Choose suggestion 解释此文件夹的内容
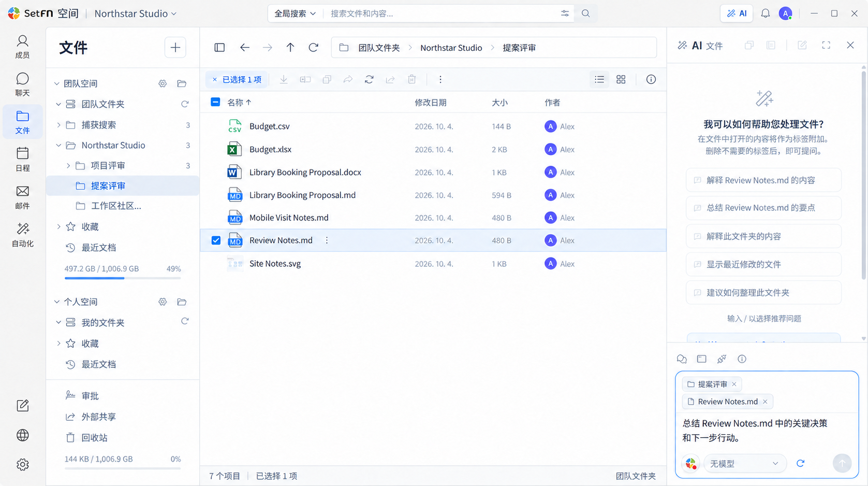The height and width of the screenshot is (486, 868). (x=763, y=236)
